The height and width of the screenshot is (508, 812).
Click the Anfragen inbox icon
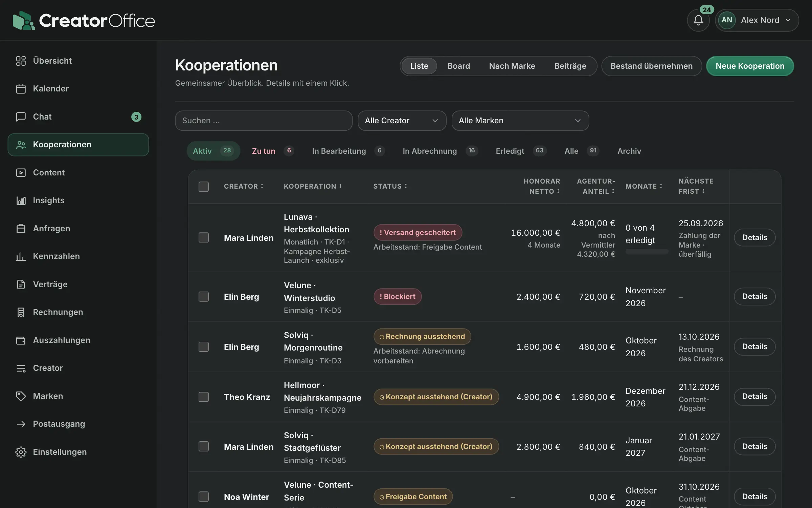21,229
